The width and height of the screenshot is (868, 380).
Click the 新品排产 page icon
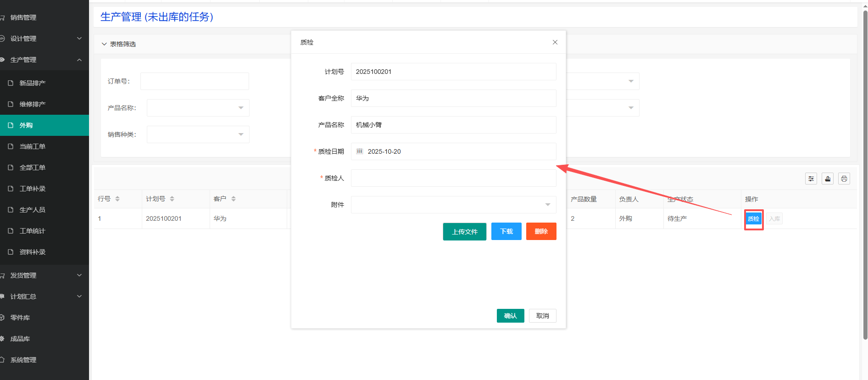[11, 83]
